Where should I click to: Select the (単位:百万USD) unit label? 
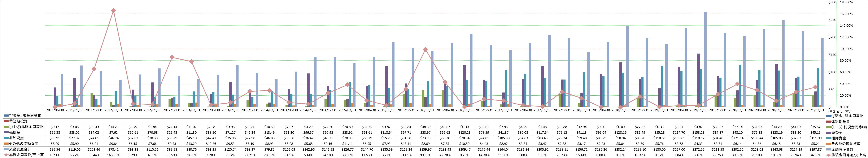[x=839, y=111]
